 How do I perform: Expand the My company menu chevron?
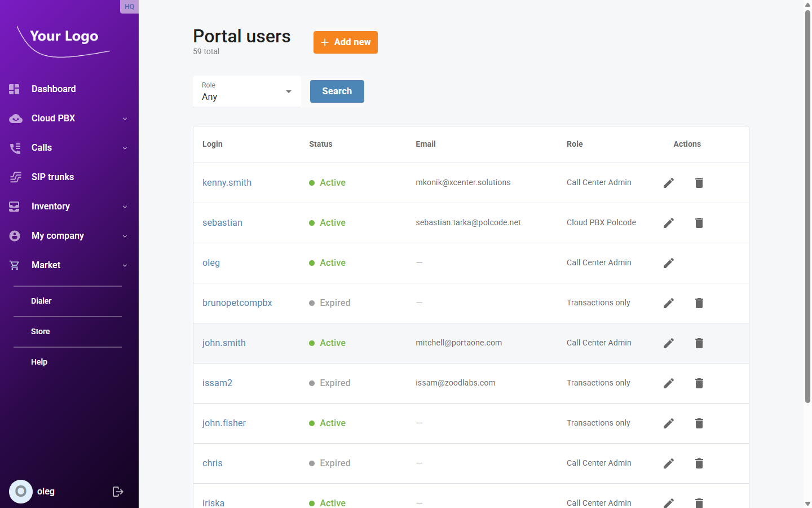(x=124, y=235)
